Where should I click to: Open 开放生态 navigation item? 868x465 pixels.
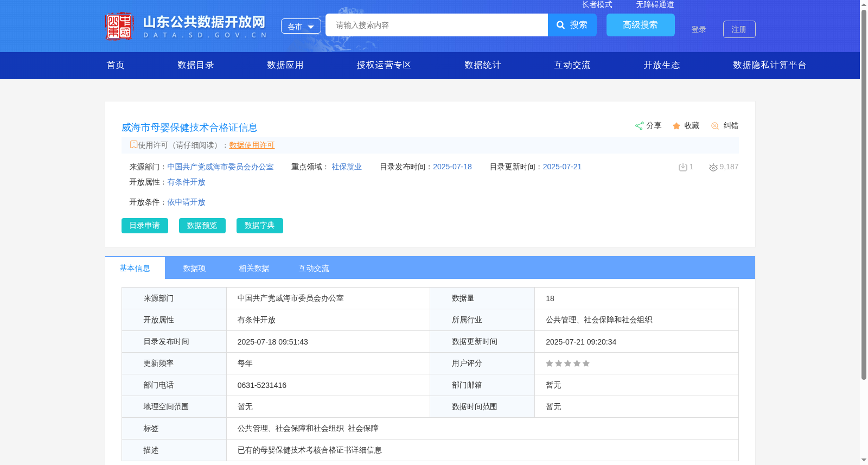[662, 65]
